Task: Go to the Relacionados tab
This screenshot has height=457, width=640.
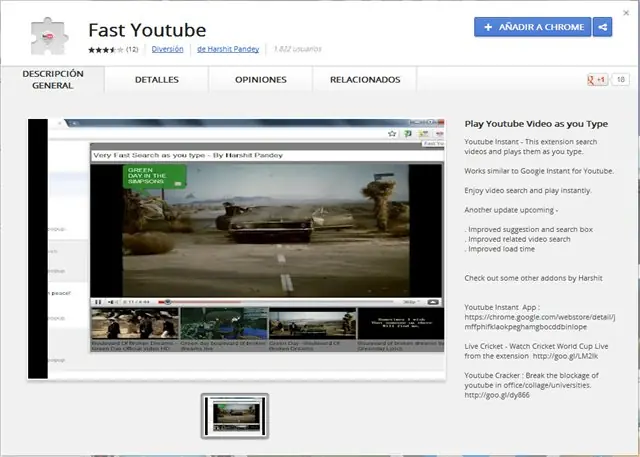Action: 365,80
